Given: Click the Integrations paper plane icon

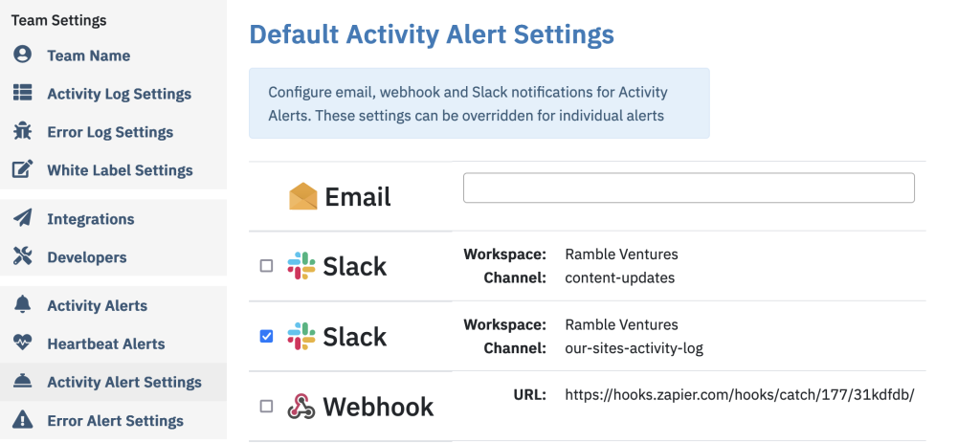Looking at the screenshot, I should [23, 218].
